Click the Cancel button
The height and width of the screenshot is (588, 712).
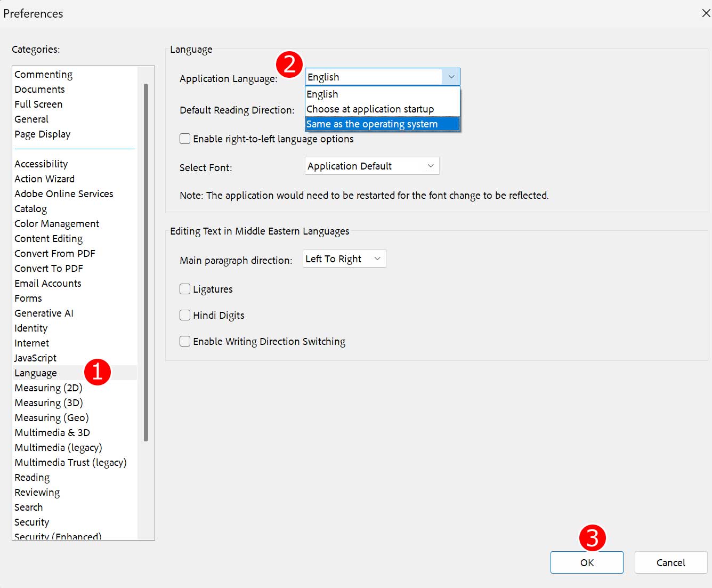671,562
